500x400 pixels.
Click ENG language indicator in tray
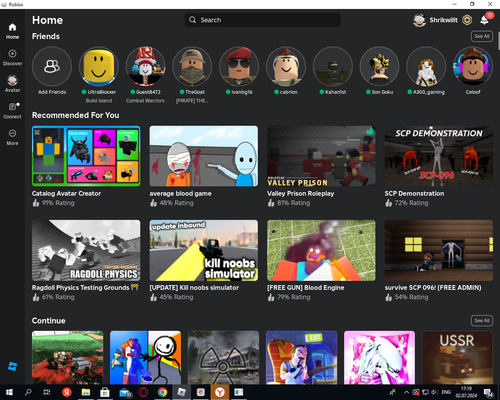446,392
